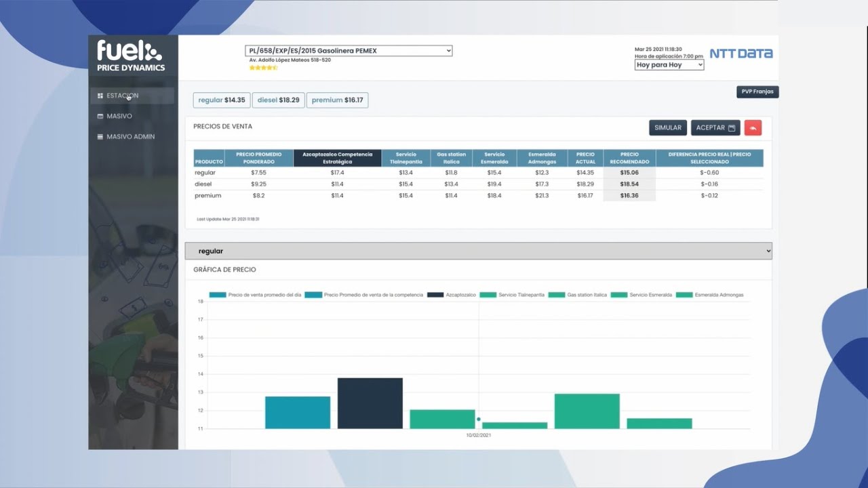Screen dimensions: 868x488
Task: Click the $21.3 Esmeralda Admongas premium cell
Action: (x=542, y=196)
